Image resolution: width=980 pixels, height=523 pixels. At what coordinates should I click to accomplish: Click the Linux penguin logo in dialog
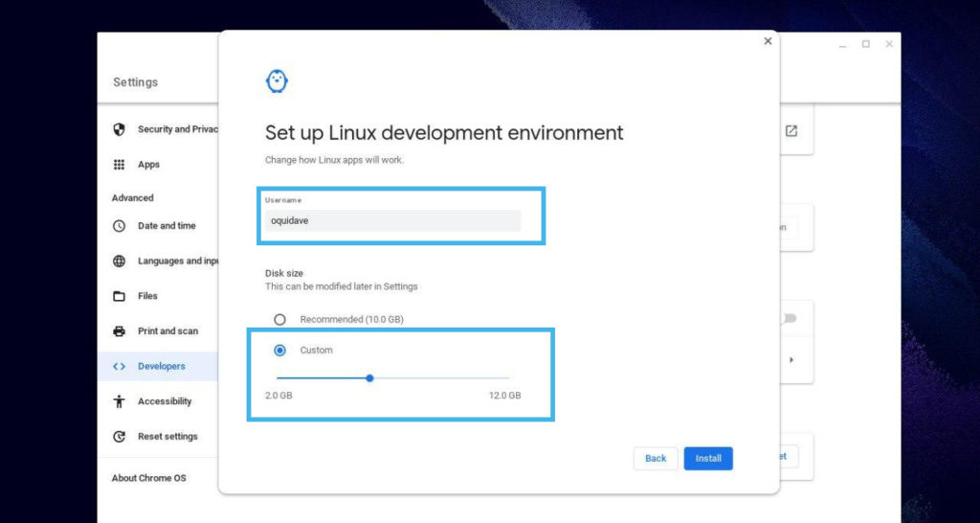pos(277,81)
